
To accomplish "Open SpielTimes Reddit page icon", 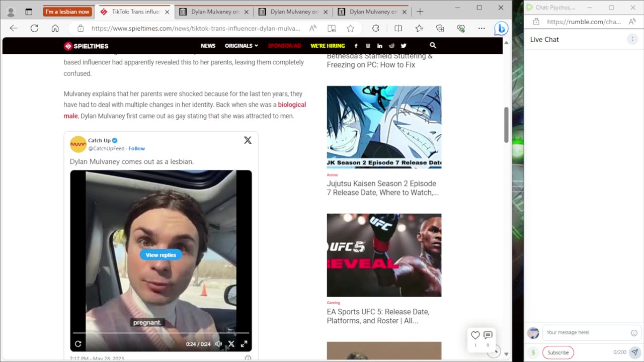I will point(391,46).
